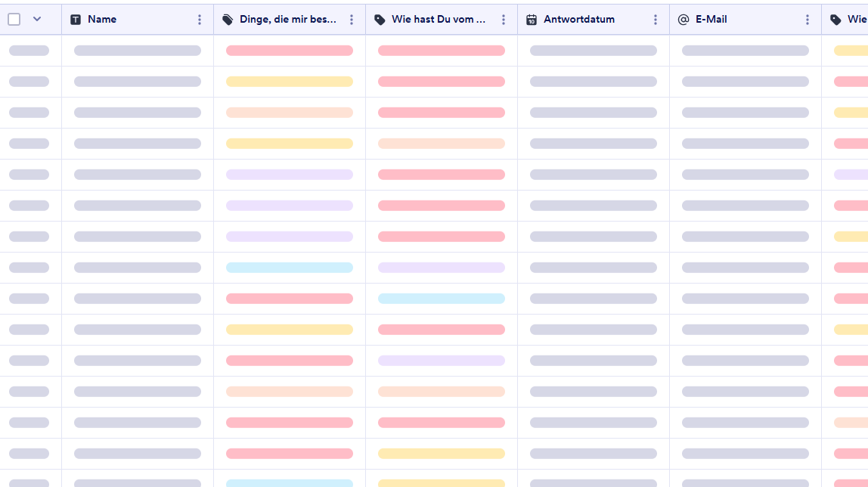Click the calendar icon next to Antwortdatum
The height and width of the screenshot is (487, 868).
point(532,20)
